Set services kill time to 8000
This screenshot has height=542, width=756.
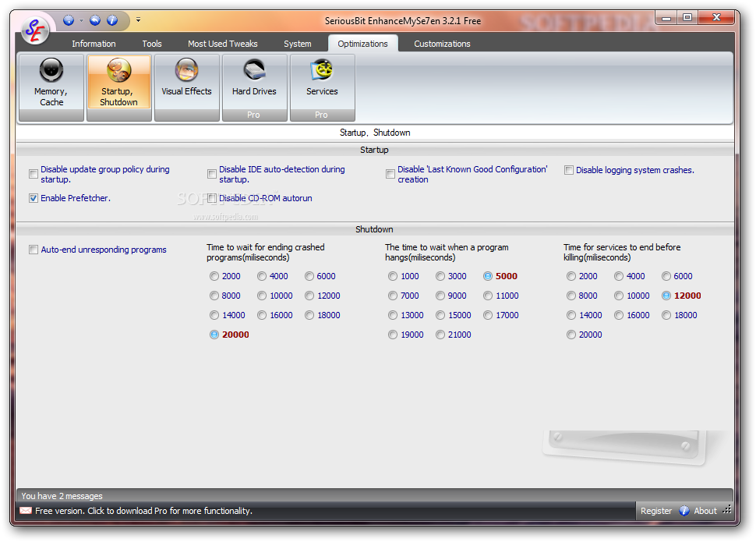571,296
